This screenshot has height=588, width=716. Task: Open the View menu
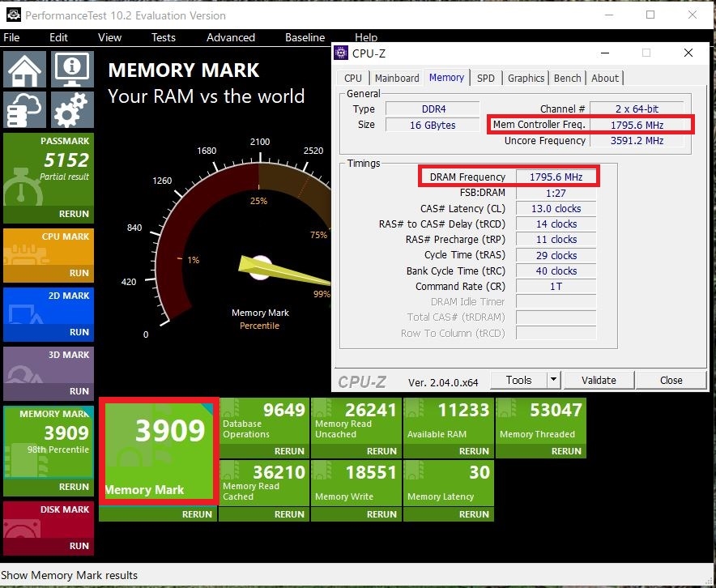click(x=109, y=37)
